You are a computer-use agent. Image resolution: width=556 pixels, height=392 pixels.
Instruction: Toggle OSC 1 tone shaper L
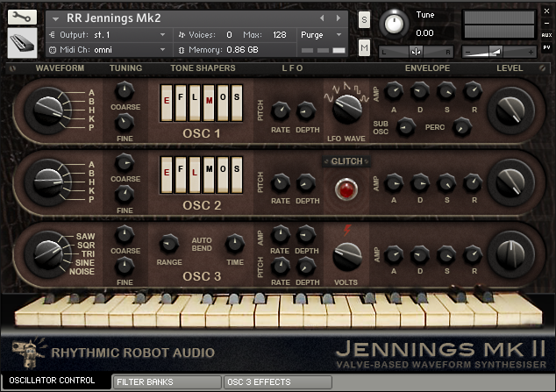pyautogui.click(x=195, y=103)
